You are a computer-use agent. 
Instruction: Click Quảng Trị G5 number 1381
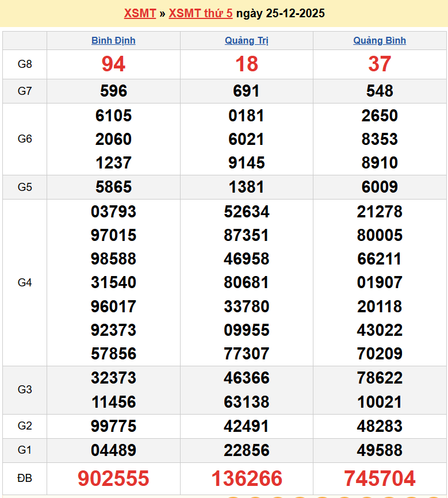tap(247, 187)
